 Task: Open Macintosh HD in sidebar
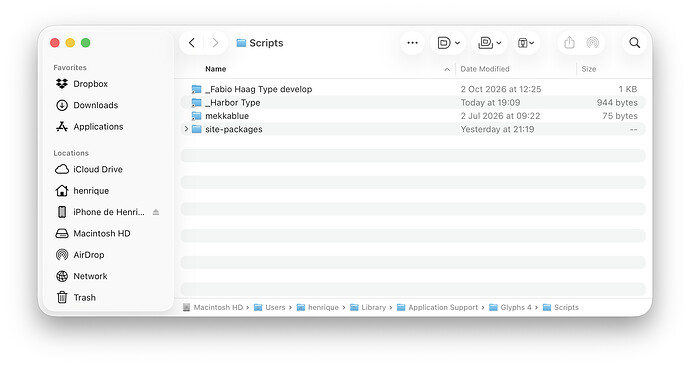coord(93,234)
